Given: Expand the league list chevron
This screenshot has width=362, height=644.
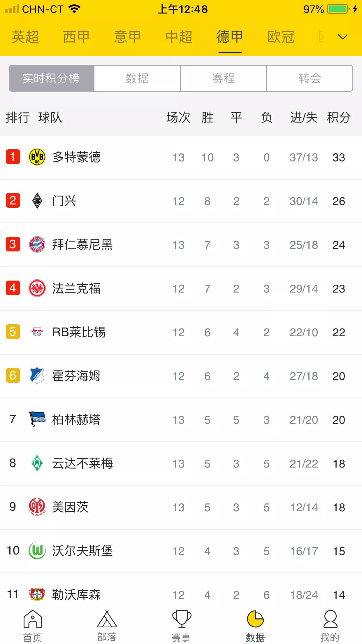Looking at the screenshot, I should [343, 37].
